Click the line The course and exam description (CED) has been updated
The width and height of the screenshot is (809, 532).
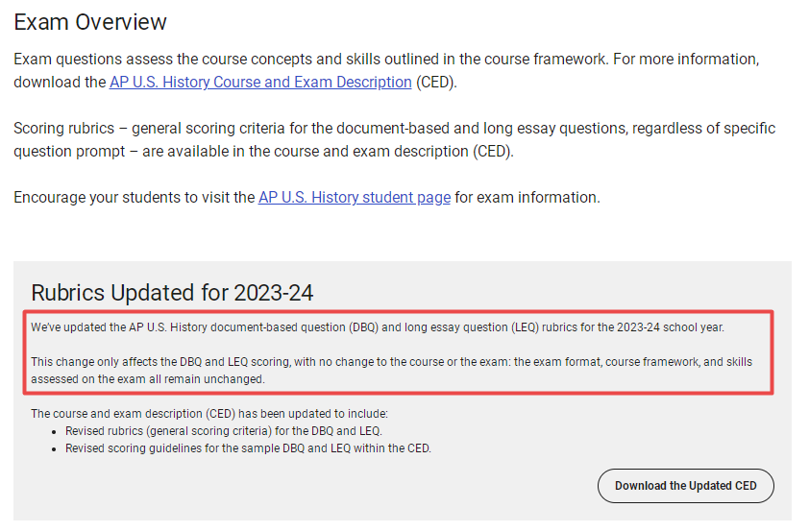click(x=208, y=414)
